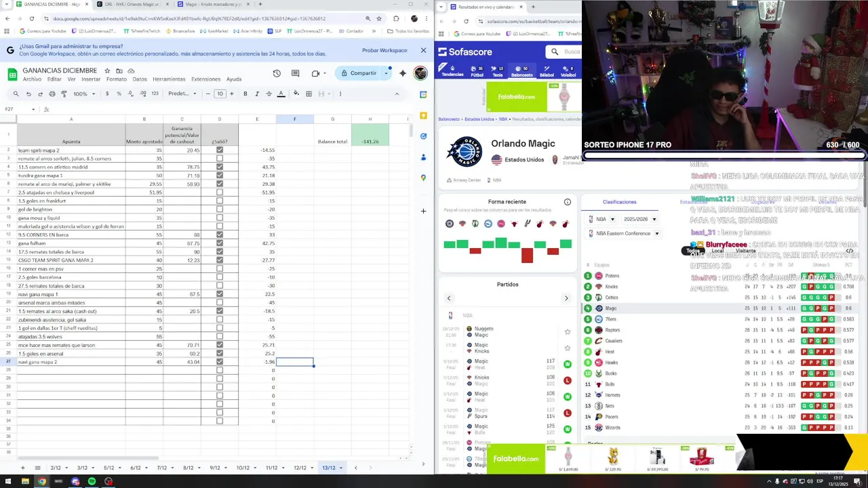
Task: Open the Compartir dropdown arrow
Action: point(387,73)
